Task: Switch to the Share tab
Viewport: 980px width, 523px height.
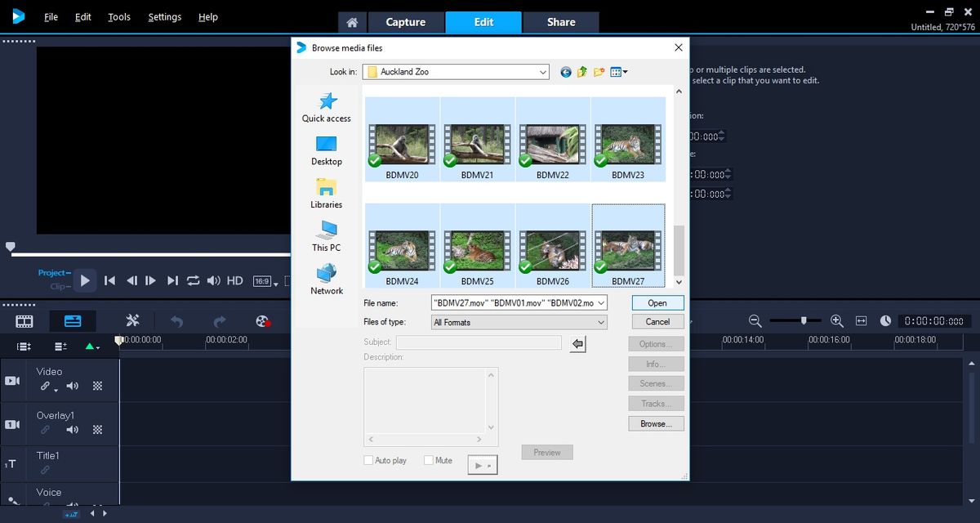Action: point(561,22)
